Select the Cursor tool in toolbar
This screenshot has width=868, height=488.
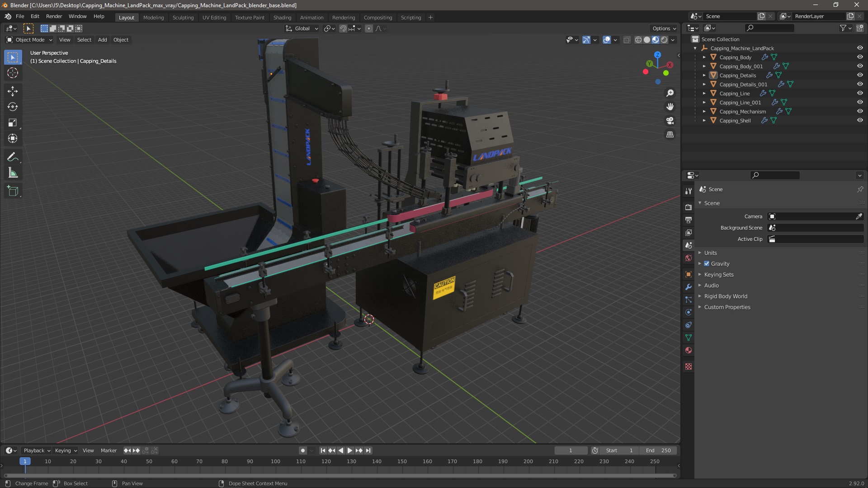pyautogui.click(x=13, y=73)
